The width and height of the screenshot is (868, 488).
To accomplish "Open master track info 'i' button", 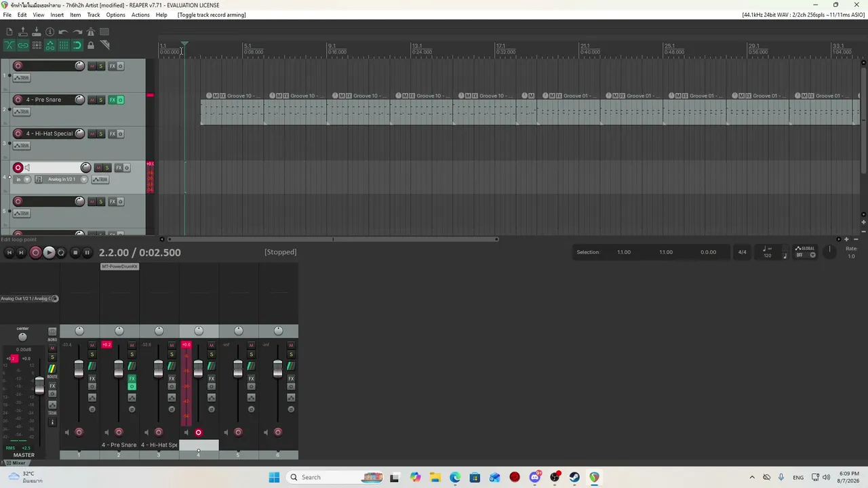I will [52, 422].
